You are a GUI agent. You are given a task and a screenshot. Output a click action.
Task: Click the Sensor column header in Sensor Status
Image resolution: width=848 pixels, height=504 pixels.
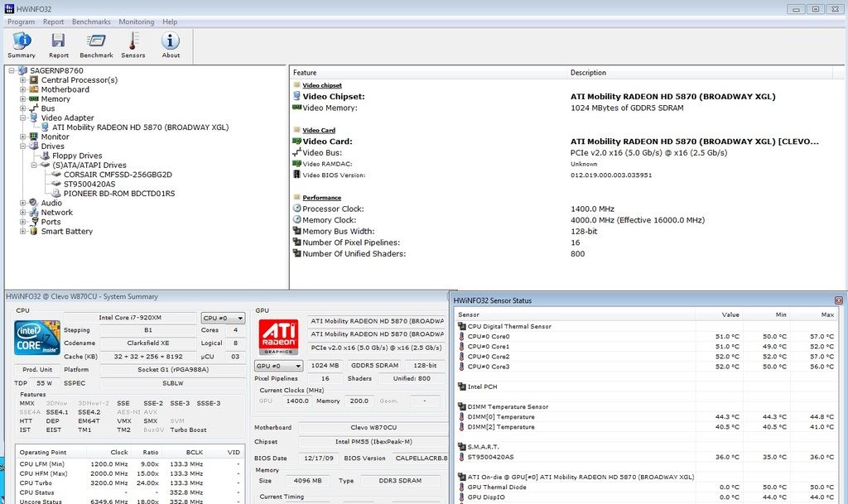point(575,314)
